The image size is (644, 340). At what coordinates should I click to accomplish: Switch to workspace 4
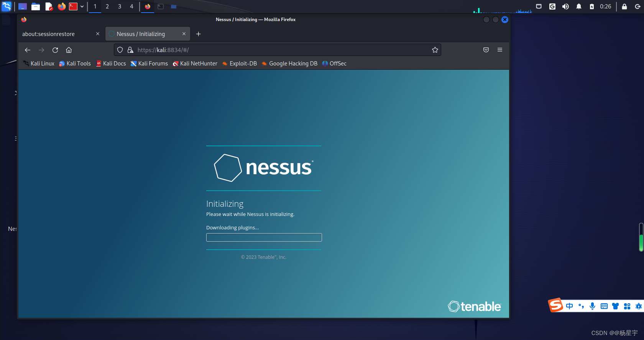pos(131,7)
